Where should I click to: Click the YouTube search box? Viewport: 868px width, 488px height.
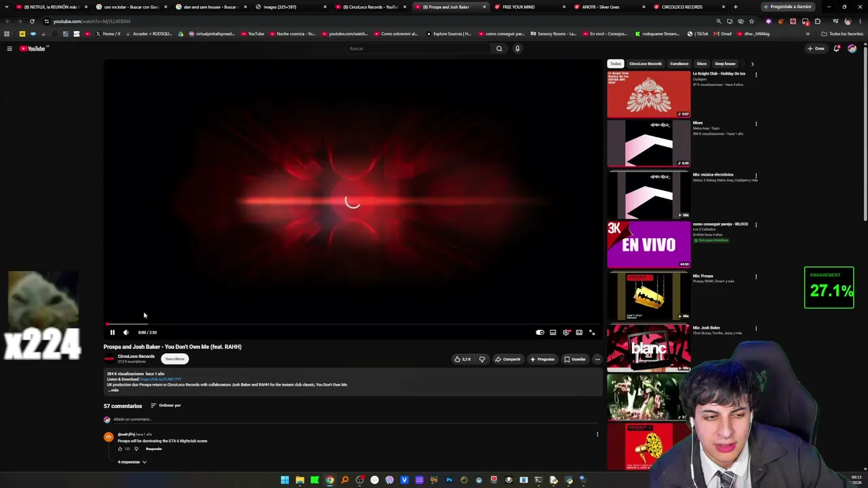(418, 49)
